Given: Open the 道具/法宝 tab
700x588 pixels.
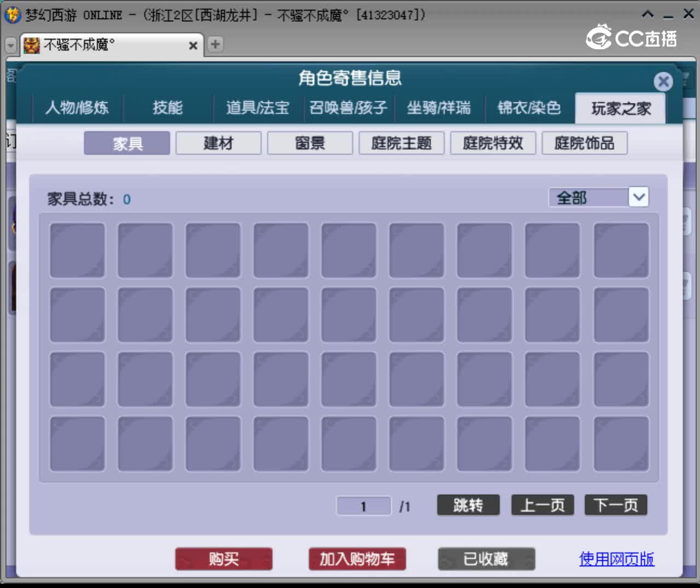Looking at the screenshot, I should coord(258,107).
